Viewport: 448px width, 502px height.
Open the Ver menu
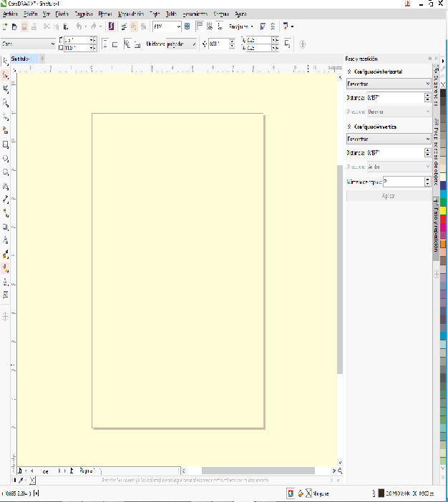tap(47, 14)
